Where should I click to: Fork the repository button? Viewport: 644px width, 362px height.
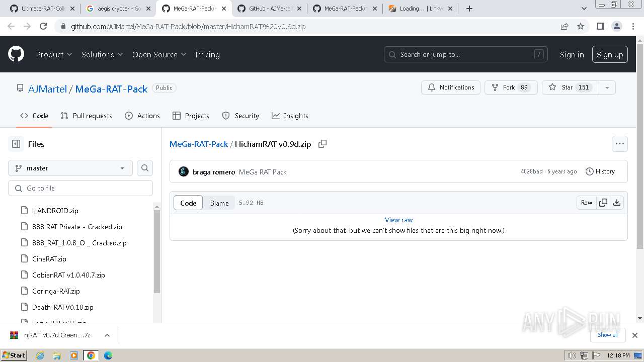point(511,87)
